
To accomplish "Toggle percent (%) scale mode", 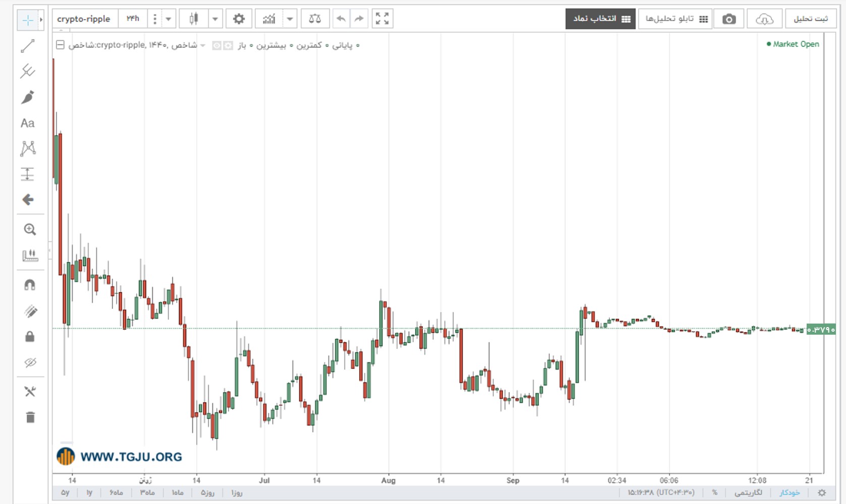I will (x=714, y=493).
